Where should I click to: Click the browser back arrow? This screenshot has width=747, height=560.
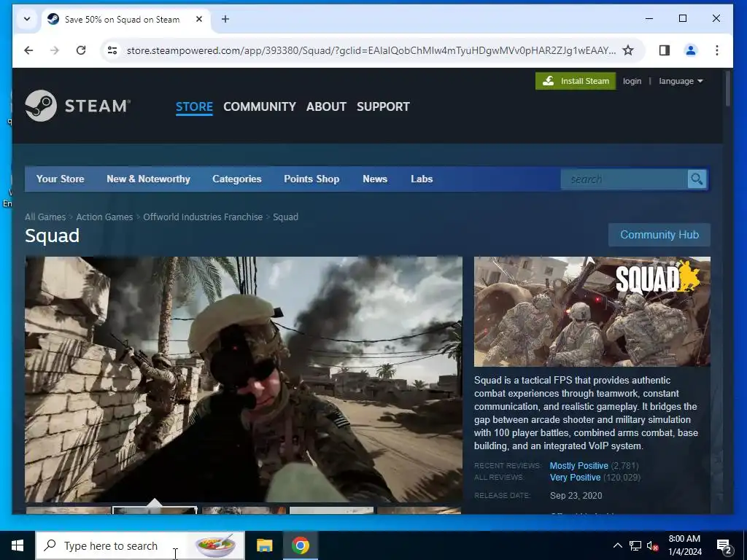28,50
